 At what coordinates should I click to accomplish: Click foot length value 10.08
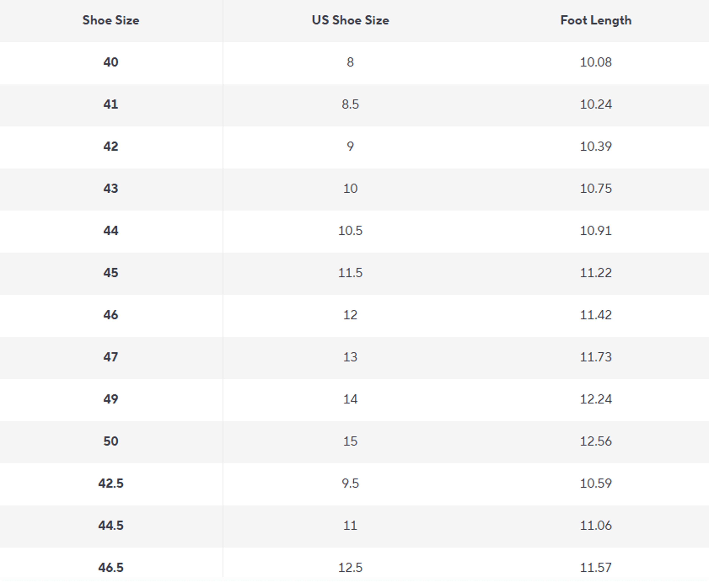point(596,62)
